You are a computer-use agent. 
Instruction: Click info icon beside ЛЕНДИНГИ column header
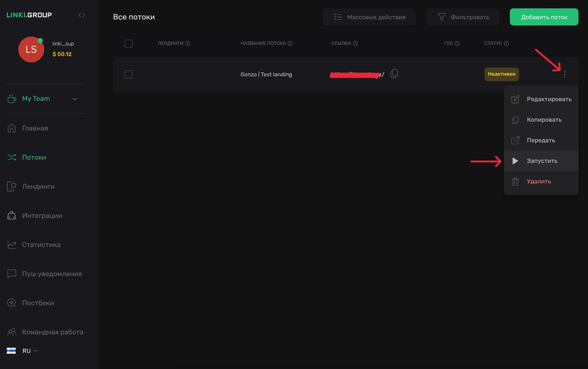[187, 44]
